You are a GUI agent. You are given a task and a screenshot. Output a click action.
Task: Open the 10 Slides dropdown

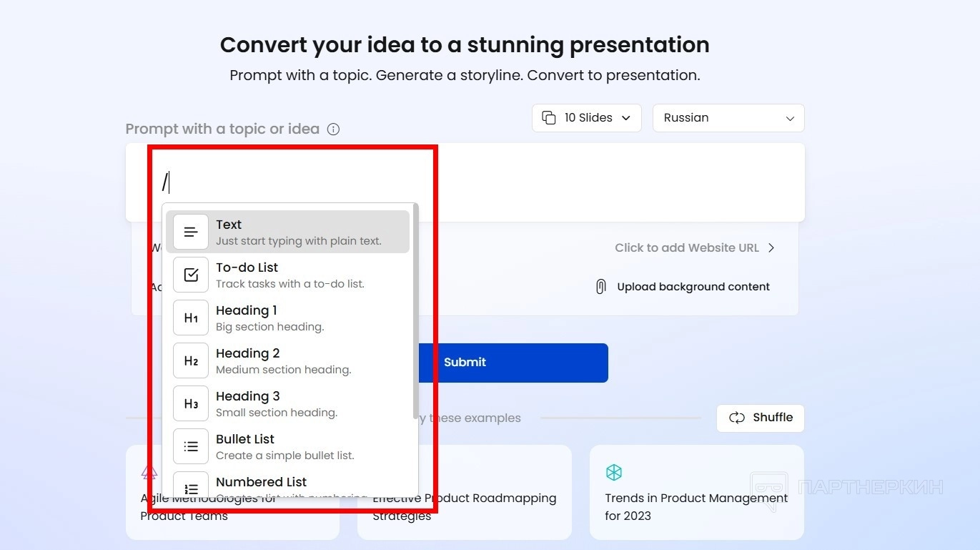click(x=587, y=118)
